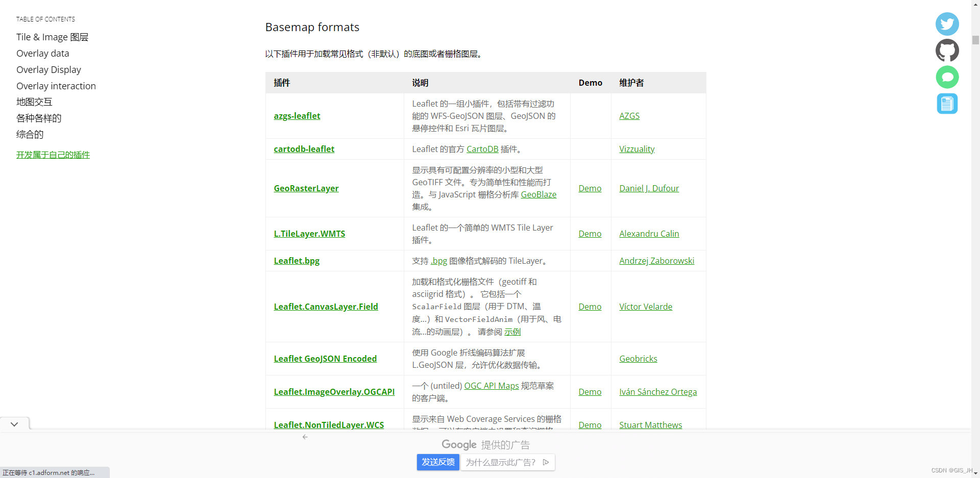
Task: Open the GitHub icon link
Action: tap(947, 51)
